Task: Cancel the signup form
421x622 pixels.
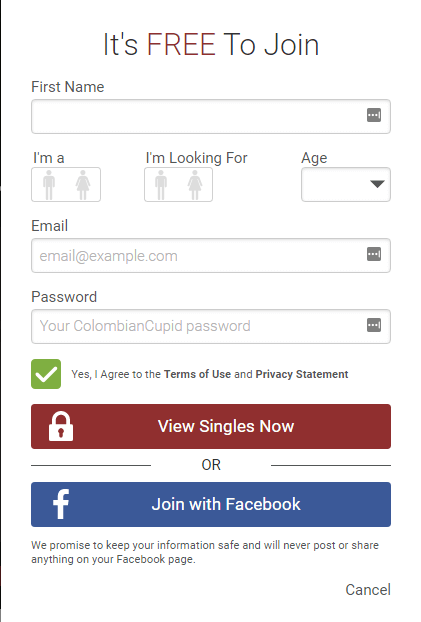Action: [368, 590]
